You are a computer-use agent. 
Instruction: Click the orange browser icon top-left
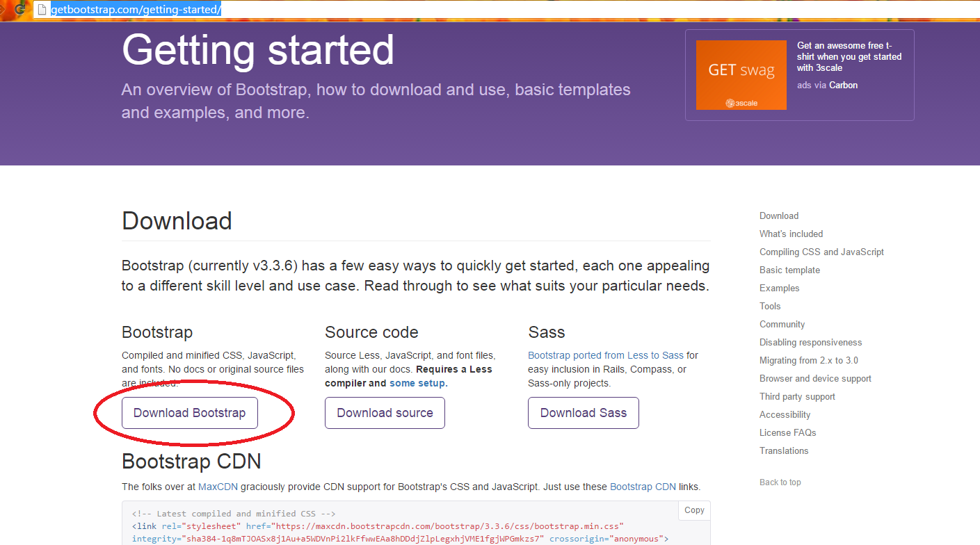pos(19,9)
